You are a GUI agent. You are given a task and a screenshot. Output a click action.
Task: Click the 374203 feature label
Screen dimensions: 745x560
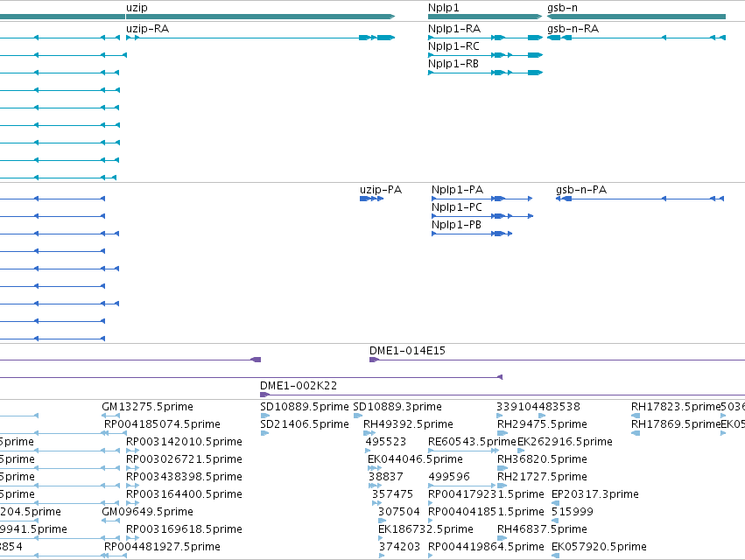399,547
